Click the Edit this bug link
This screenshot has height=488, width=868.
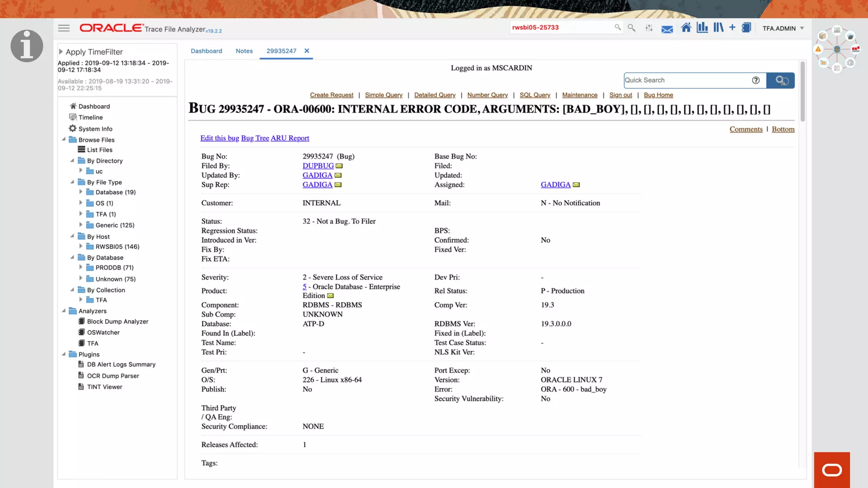click(220, 138)
